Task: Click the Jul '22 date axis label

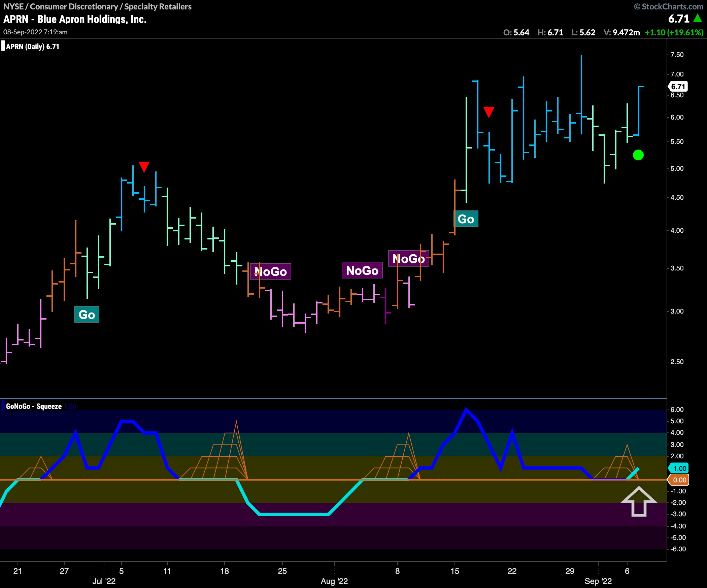Action: click(104, 581)
